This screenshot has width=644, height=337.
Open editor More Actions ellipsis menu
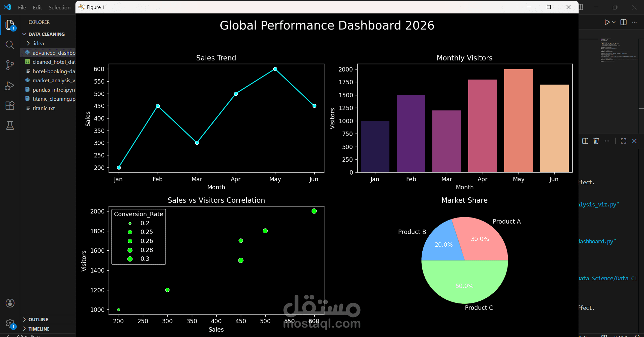[634, 22]
